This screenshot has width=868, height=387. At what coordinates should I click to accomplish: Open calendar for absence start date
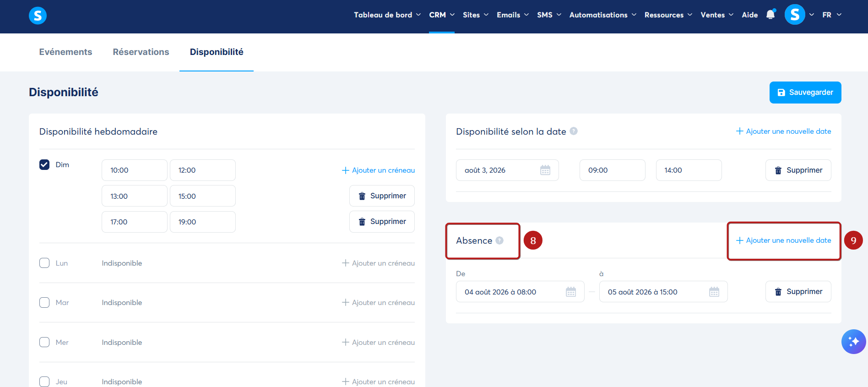(571, 292)
